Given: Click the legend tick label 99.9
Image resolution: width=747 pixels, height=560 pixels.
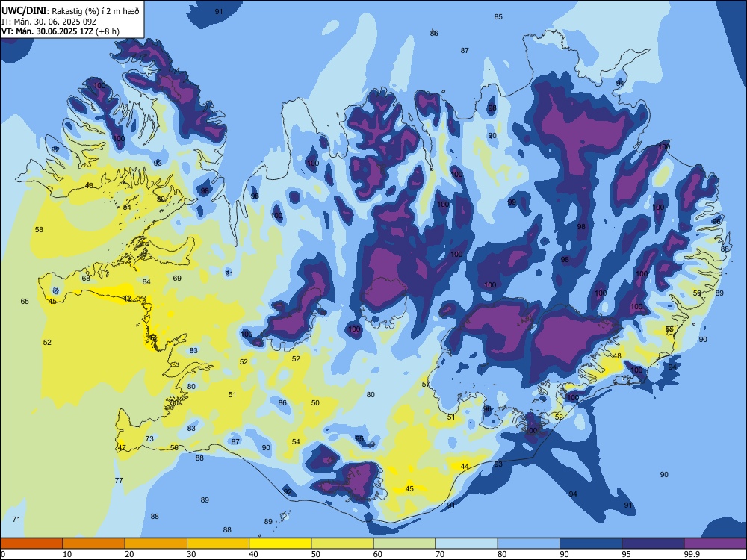Looking at the screenshot, I should [x=692, y=554].
